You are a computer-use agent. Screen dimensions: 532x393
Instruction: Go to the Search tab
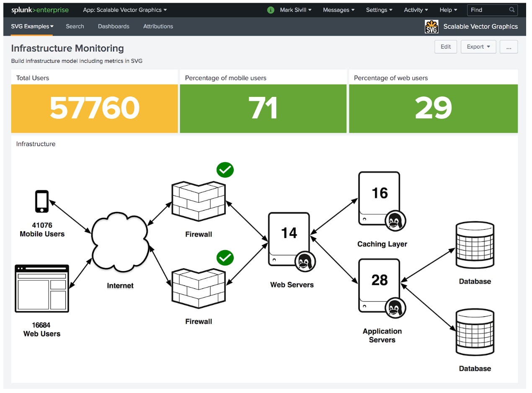tap(75, 26)
